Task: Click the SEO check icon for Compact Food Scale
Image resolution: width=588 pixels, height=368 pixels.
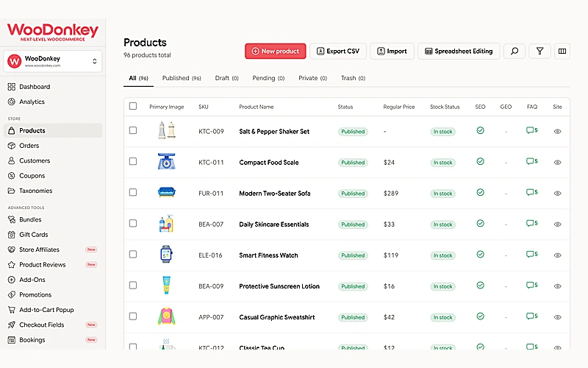Action: click(x=481, y=161)
